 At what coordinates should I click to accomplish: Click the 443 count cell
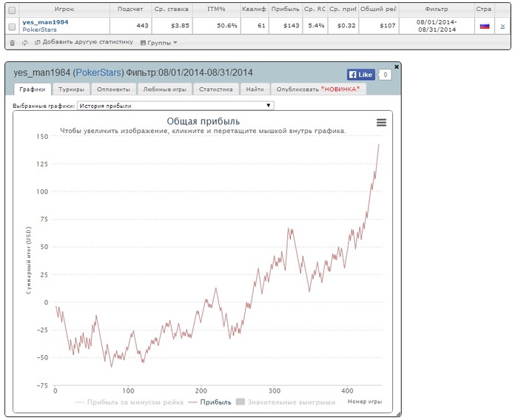point(130,25)
